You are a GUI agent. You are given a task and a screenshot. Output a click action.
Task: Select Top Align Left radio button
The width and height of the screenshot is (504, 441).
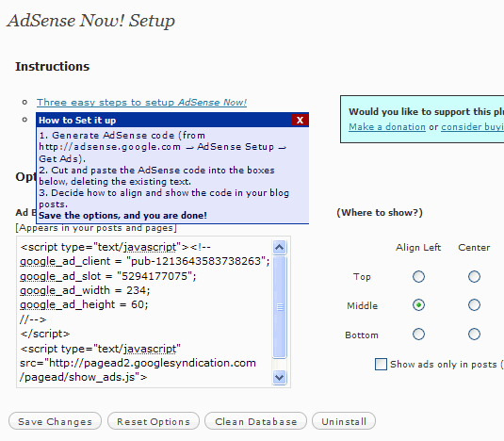point(418,276)
